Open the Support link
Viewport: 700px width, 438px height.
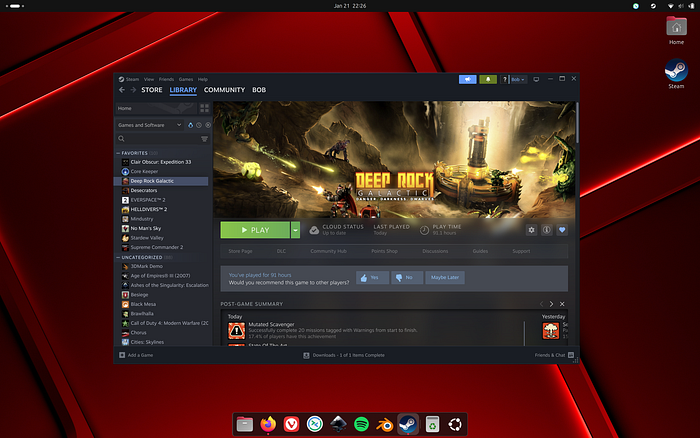point(521,251)
